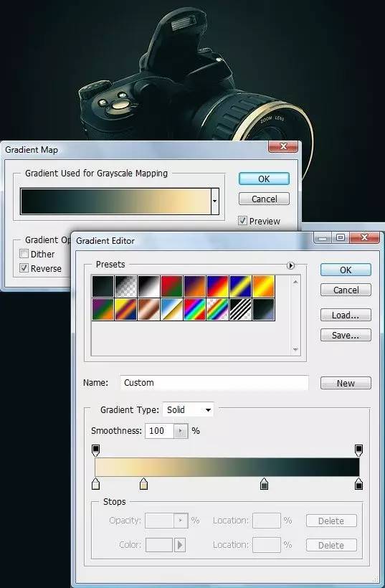
Task: Uncheck the Reverse option
Action: 24,268
